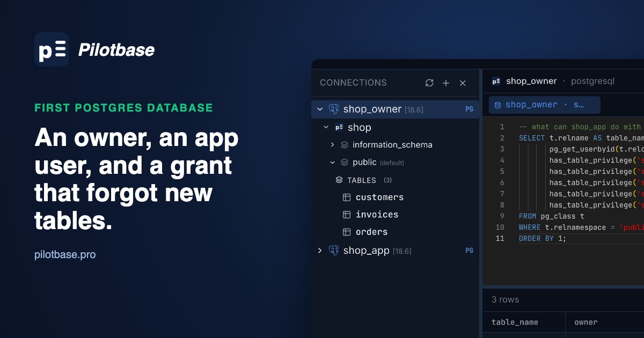Screen dimensions: 644x338
Task: Click line number 10 in the gutter
Action: 500,227
